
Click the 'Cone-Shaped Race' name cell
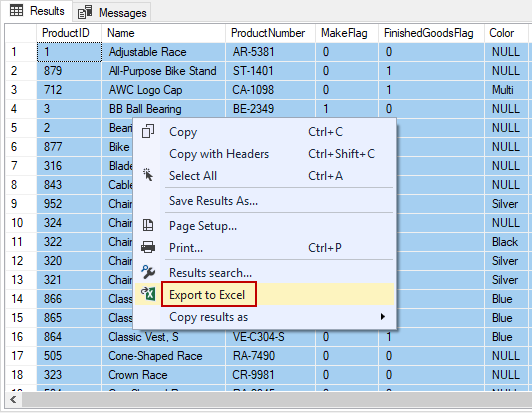pos(163,356)
